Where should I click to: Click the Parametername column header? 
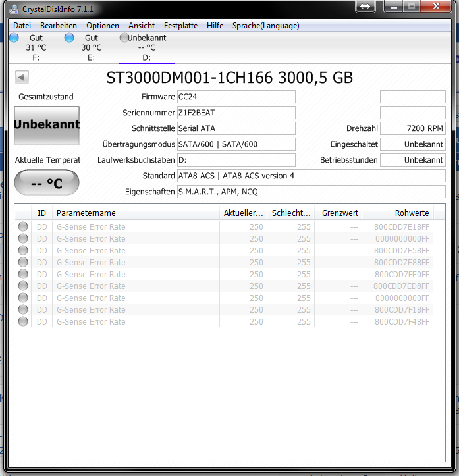(x=136, y=213)
